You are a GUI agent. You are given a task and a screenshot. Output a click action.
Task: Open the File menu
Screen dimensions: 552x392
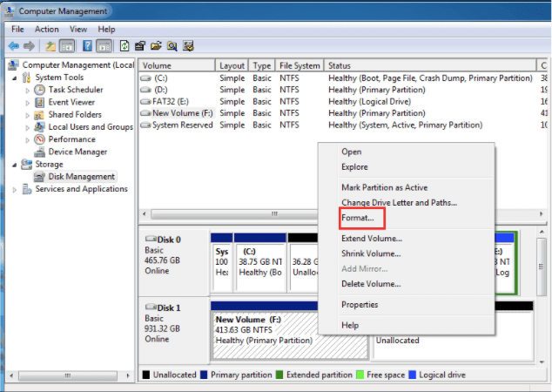click(x=17, y=30)
